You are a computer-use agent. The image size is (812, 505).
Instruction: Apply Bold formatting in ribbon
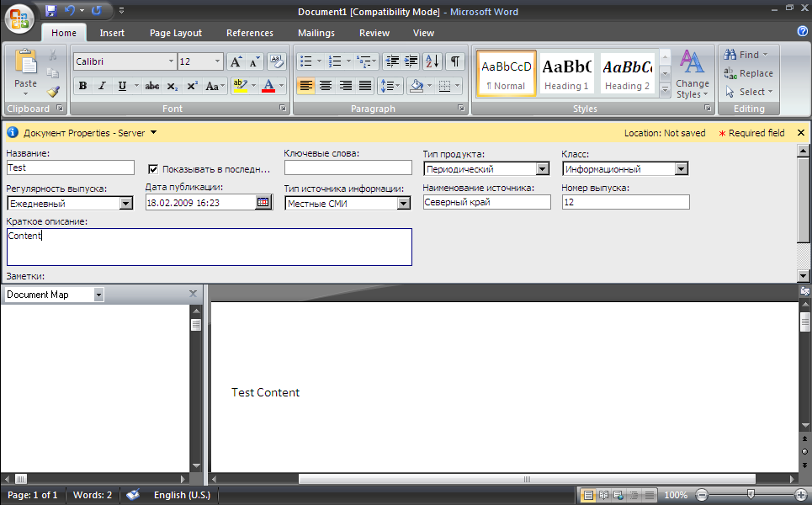pos(82,86)
